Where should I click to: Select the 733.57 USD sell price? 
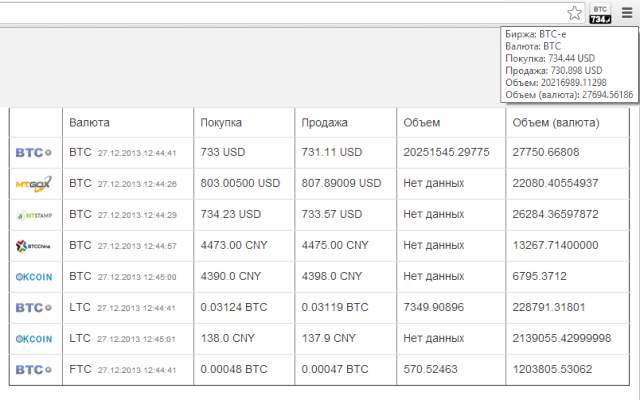[x=331, y=214]
